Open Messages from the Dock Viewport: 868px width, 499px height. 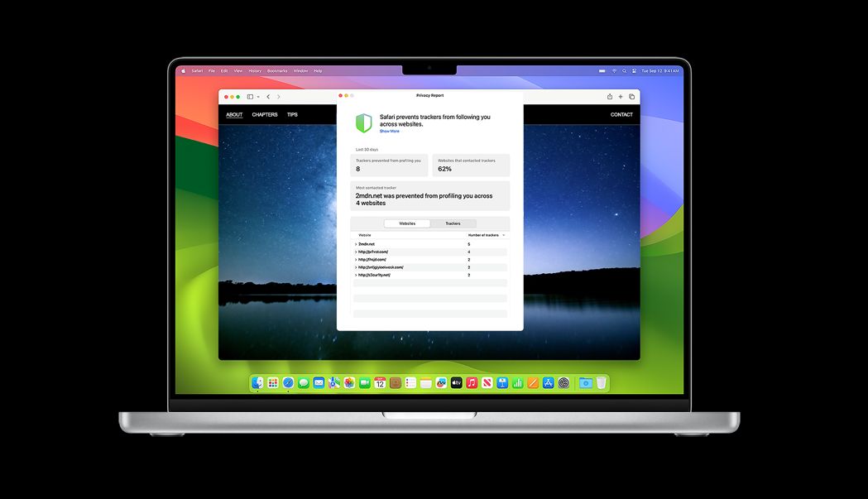pos(303,382)
